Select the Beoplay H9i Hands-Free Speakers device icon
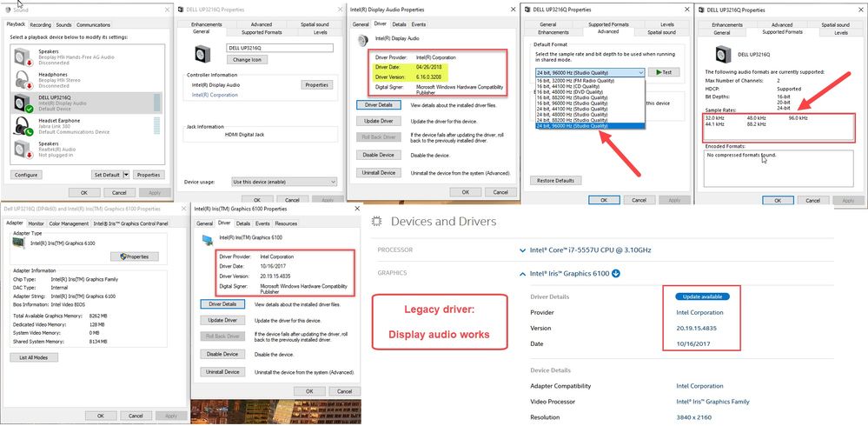This screenshot has width=868, height=426. pos(23,57)
